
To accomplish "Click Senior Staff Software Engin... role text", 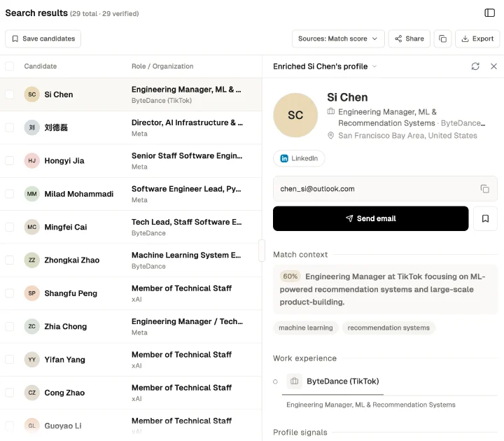I will tap(187, 155).
